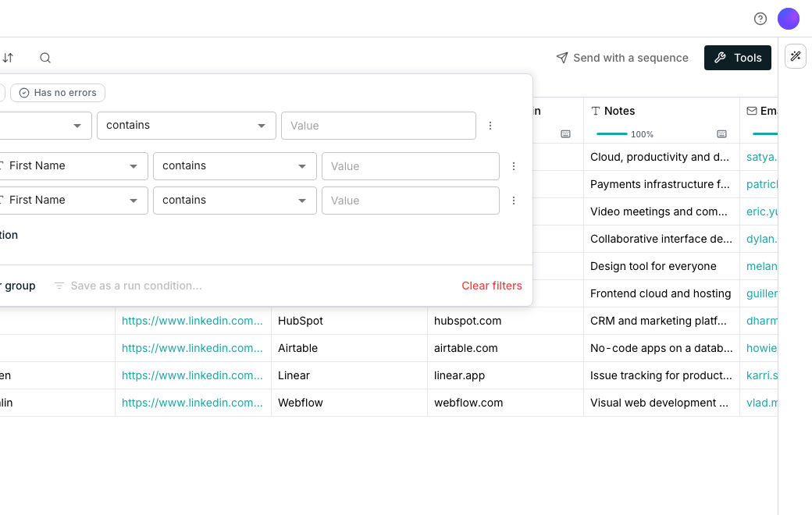
Task: Select the 'Frontend cloud and hosting' note cell
Action: point(661,293)
